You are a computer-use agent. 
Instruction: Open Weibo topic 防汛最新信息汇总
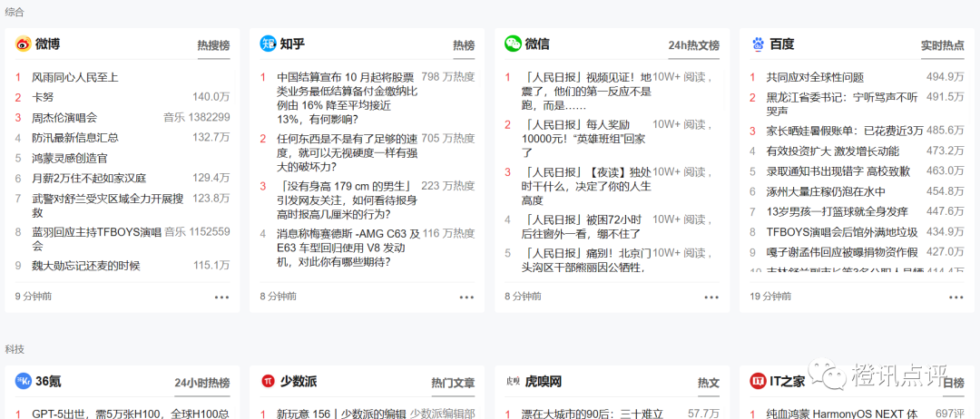pos(75,137)
